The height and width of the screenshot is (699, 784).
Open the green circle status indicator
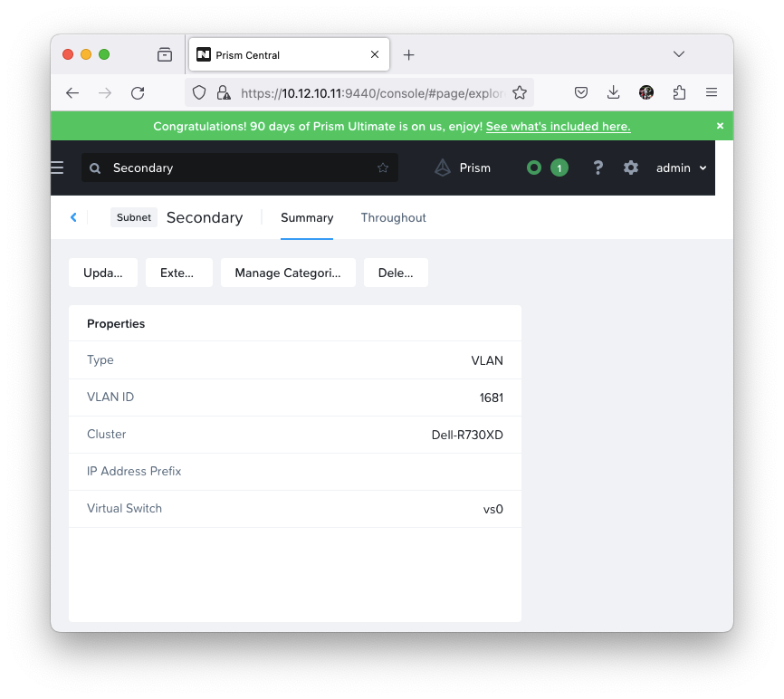pos(534,168)
